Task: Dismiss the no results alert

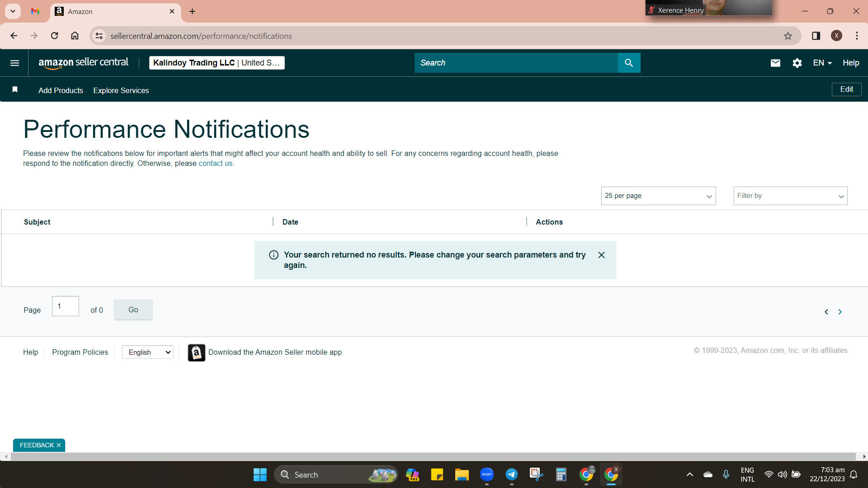Action: pyautogui.click(x=601, y=255)
